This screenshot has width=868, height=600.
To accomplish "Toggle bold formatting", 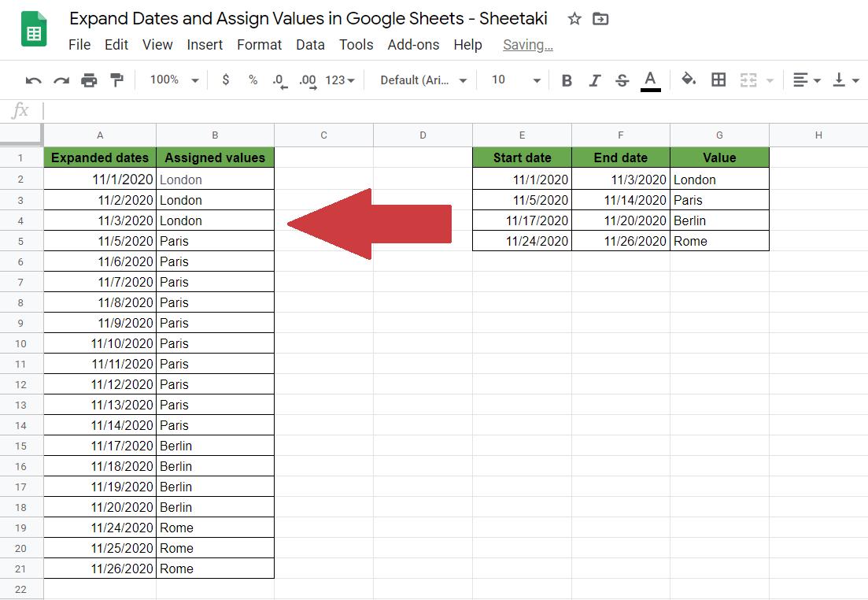I will 567,80.
